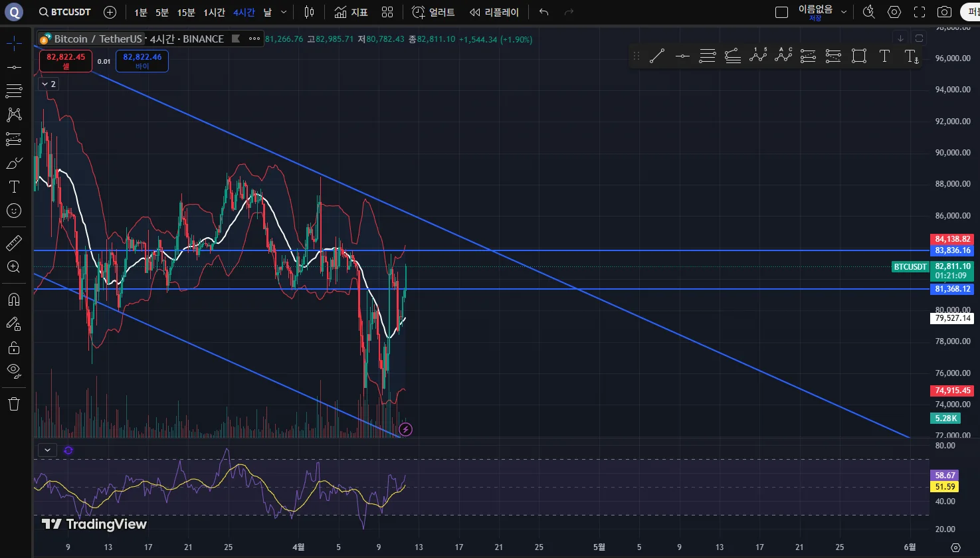Switch to the 5분 timeframe
980x558 pixels.
162,12
